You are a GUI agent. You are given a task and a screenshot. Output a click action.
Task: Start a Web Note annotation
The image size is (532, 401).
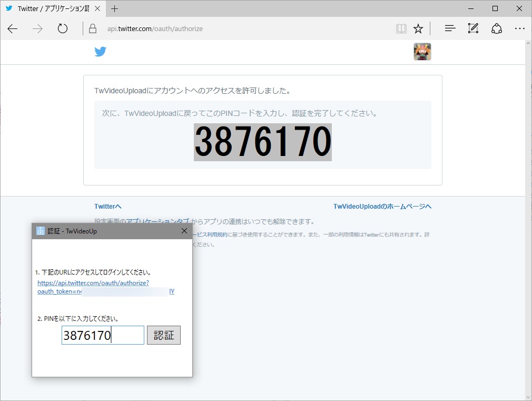coord(473,28)
